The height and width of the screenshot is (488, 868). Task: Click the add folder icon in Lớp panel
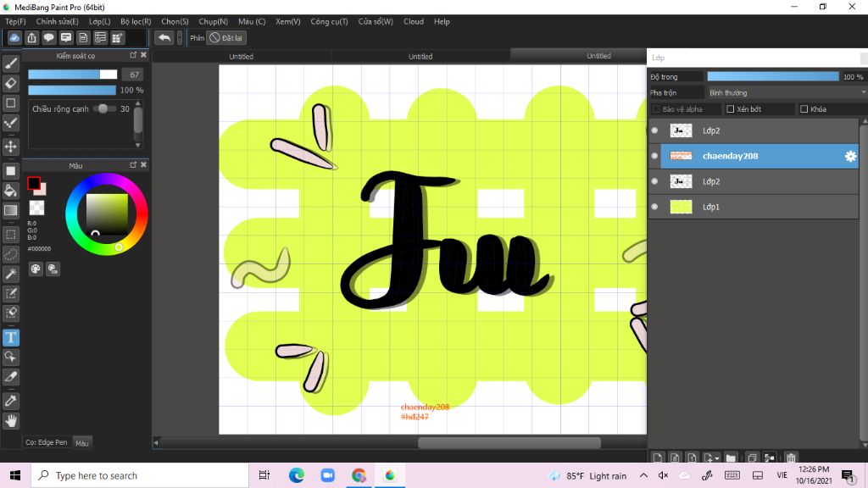pos(731,457)
